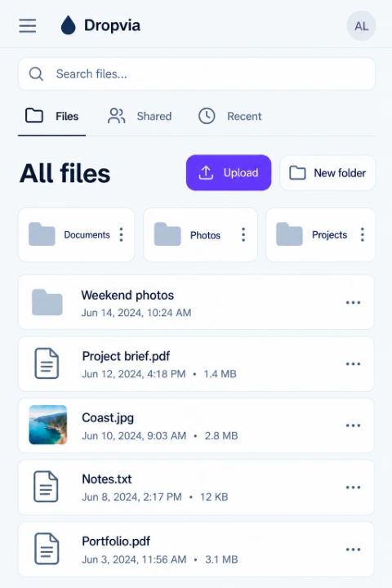392x588 pixels.
Task: Open the Portfolio.pdf file name
Action: point(116,541)
